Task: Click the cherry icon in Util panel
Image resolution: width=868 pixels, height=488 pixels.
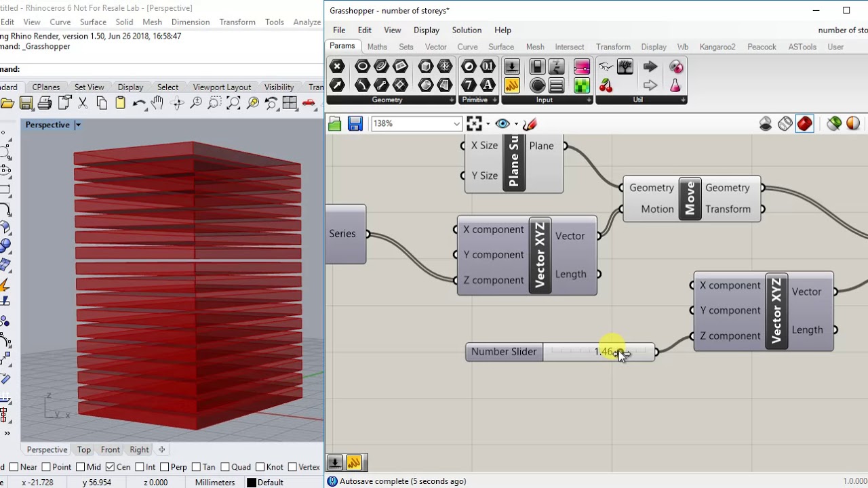Action: pyautogui.click(x=606, y=85)
